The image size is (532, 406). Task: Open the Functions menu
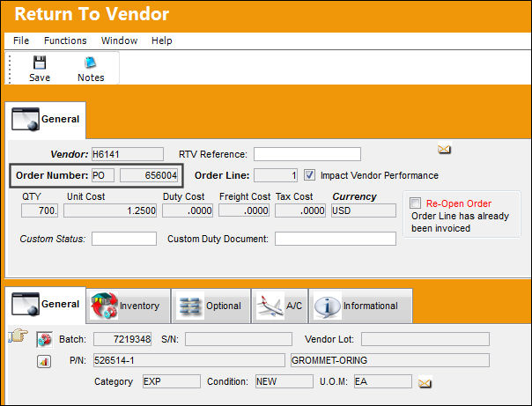point(65,41)
